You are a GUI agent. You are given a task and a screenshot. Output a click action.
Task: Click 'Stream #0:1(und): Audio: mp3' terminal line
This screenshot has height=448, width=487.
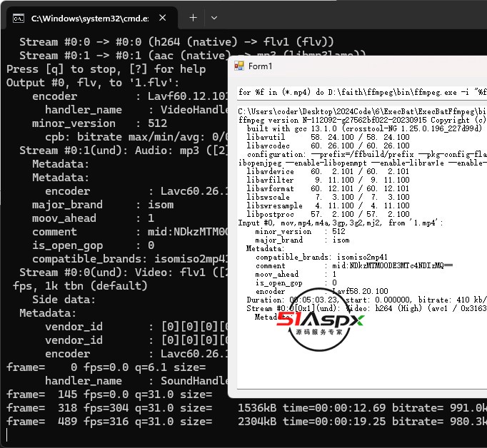(x=124, y=150)
